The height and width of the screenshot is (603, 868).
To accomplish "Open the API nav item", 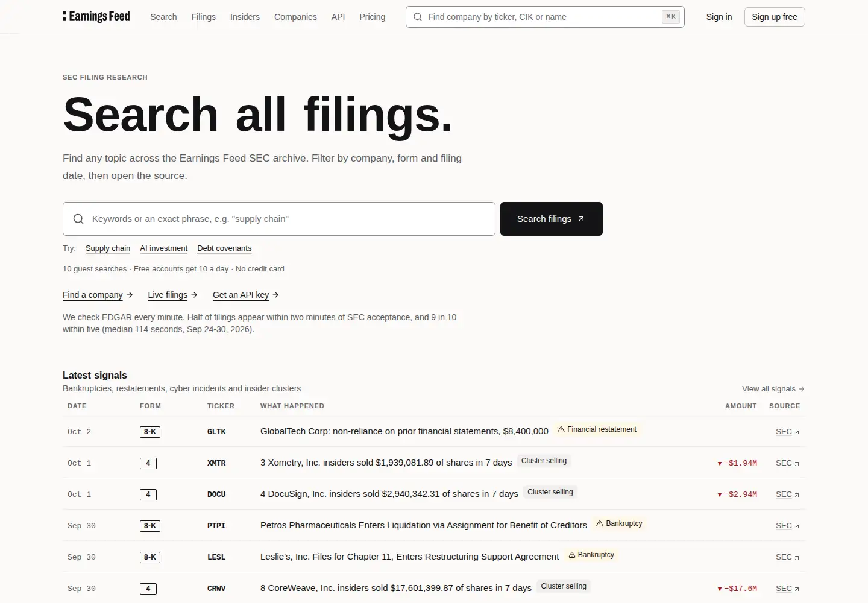I will (338, 17).
